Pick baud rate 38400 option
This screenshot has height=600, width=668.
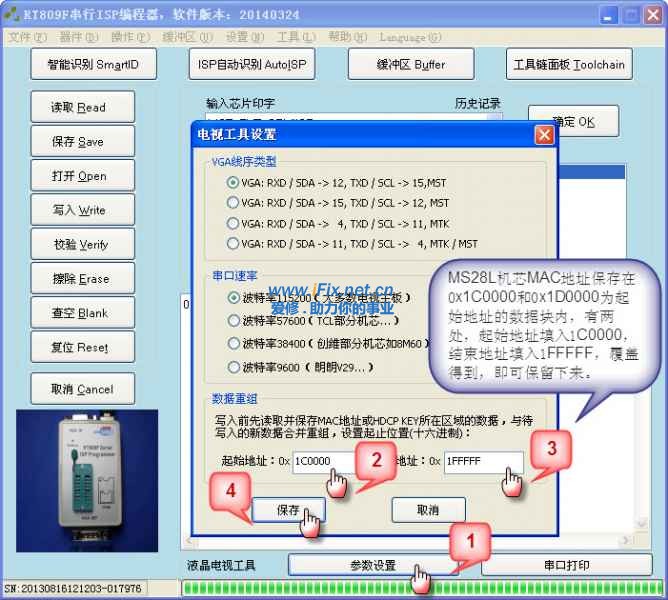pos(233,343)
